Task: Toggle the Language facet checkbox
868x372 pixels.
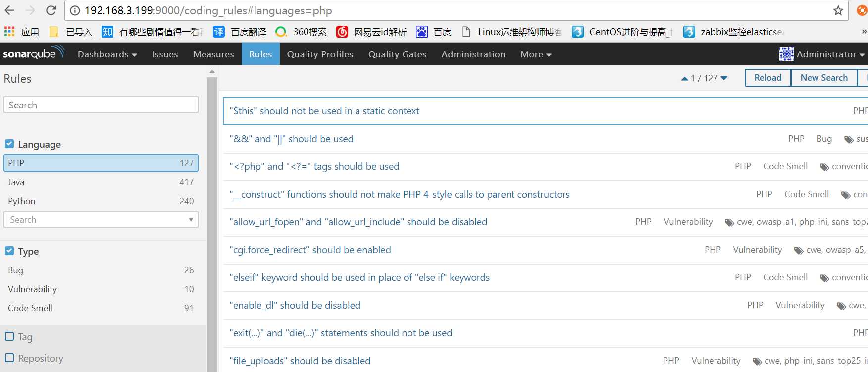Action: [x=9, y=144]
